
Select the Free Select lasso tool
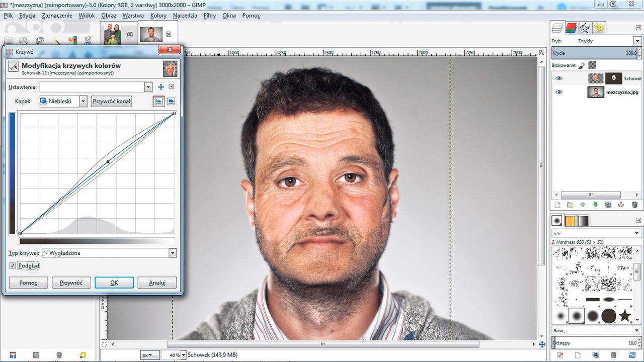[40, 41]
